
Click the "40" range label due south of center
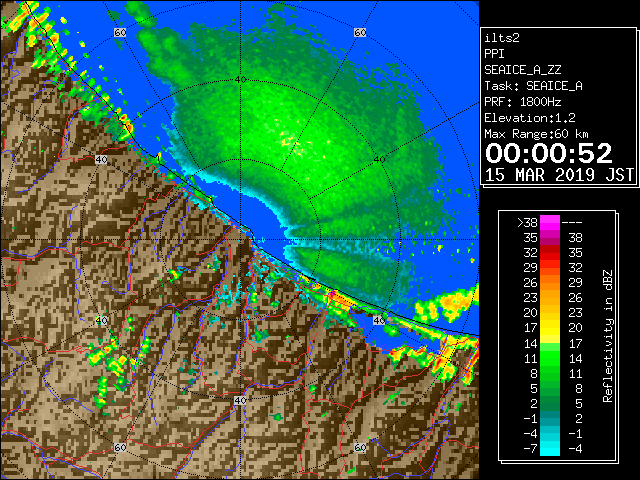[240, 400]
